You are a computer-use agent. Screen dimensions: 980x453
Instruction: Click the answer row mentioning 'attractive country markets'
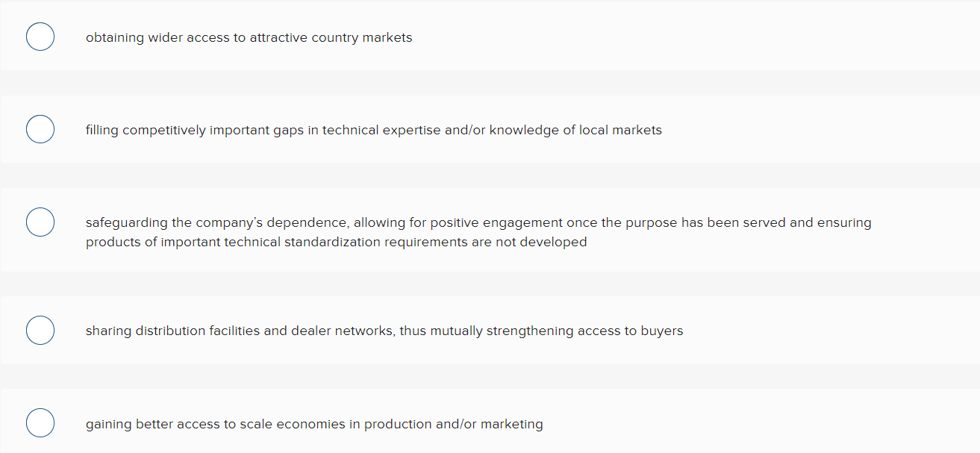point(249,36)
